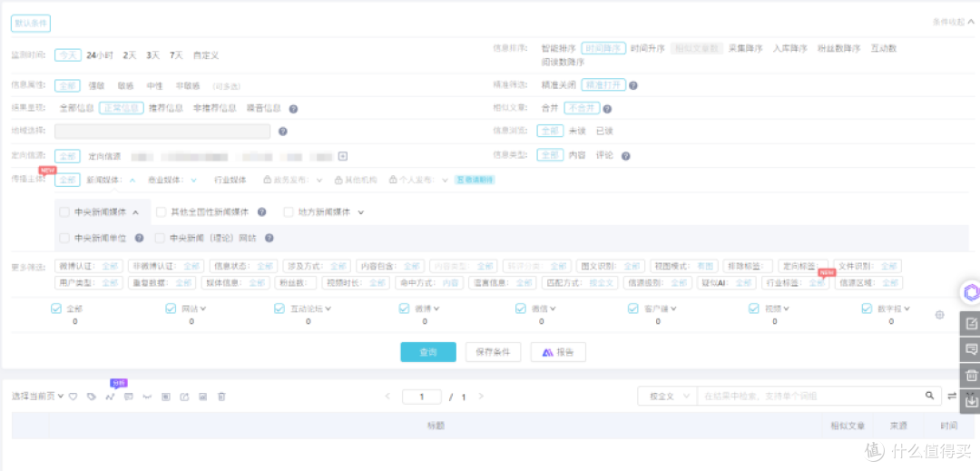Image resolution: width=980 pixels, height=471 pixels.
Task: Expand the 地方新闻媒体 chevron
Action: (360, 213)
